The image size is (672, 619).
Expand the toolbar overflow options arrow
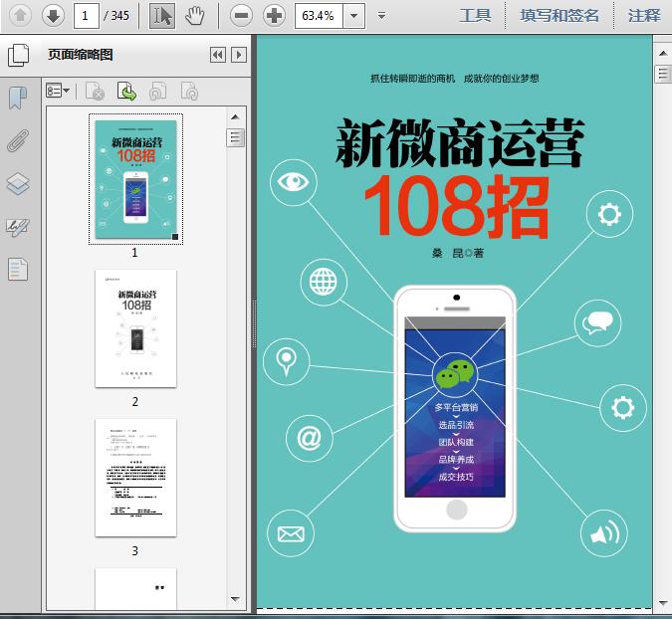tap(381, 16)
